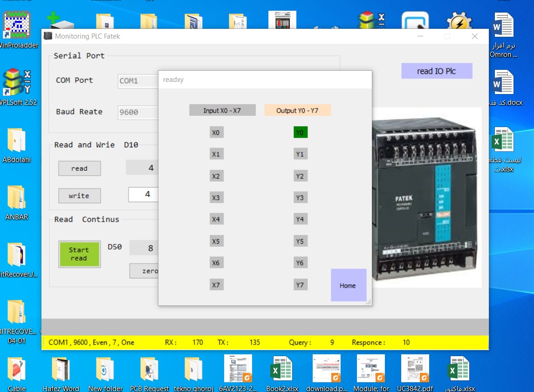534x392 pixels.
Task: Open the UC3842.pdf file icon
Action: point(415,370)
